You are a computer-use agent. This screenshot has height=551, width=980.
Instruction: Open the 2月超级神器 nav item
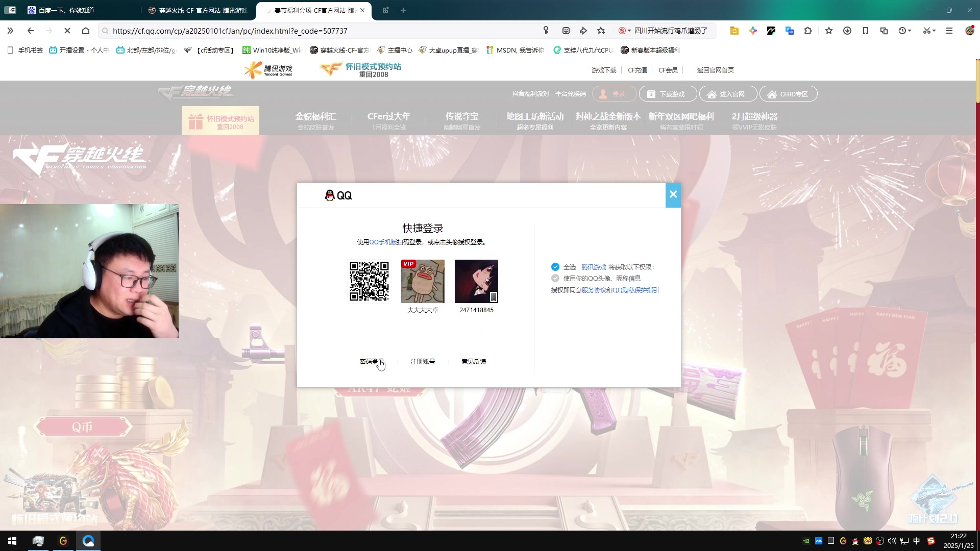click(754, 121)
